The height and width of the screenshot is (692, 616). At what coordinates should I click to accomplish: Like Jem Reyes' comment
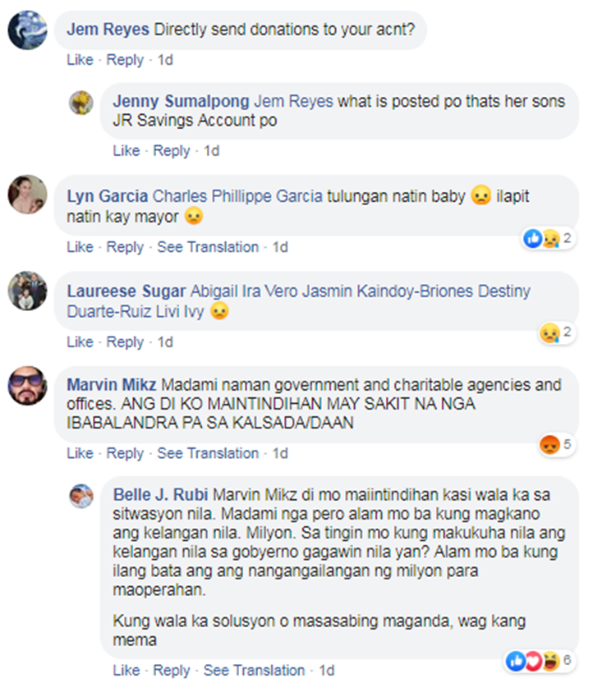coord(80,60)
